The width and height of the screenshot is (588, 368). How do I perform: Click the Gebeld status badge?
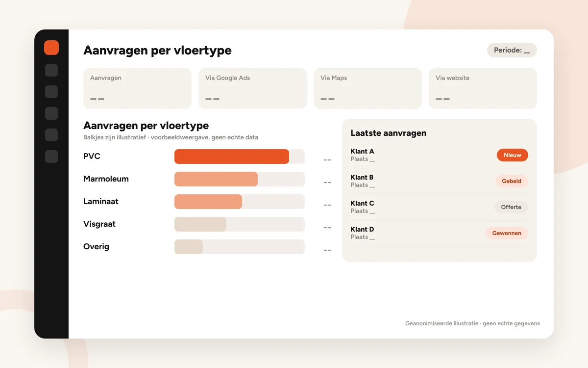(x=512, y=181)
